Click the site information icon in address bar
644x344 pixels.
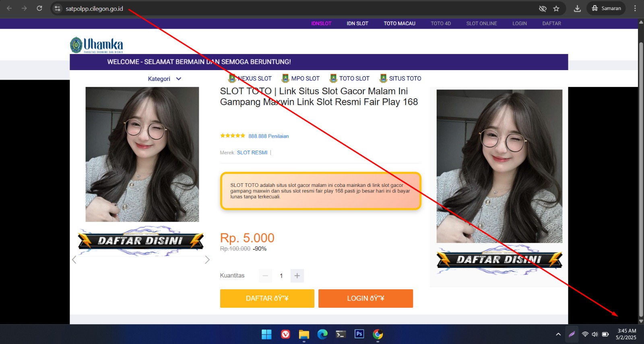(58, 8)
